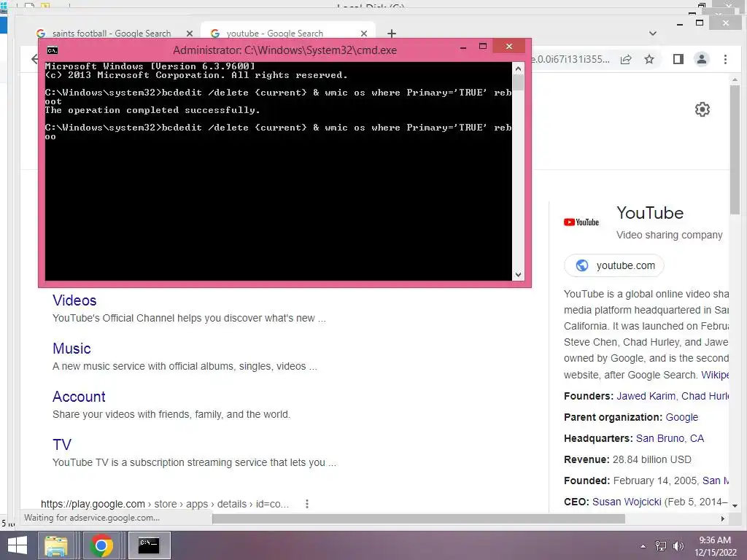Open the Chrome profile avatar
Screen dimensions: 747x560
pos(701,59)
